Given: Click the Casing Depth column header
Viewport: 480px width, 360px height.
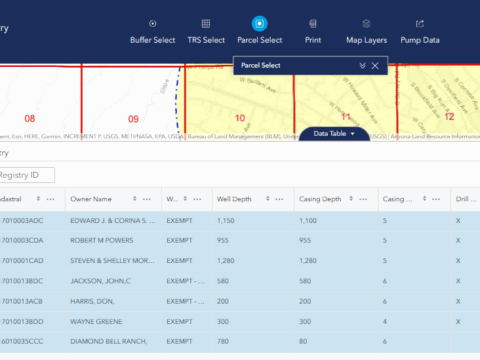Looking at the screenshot, I should 320,199.
